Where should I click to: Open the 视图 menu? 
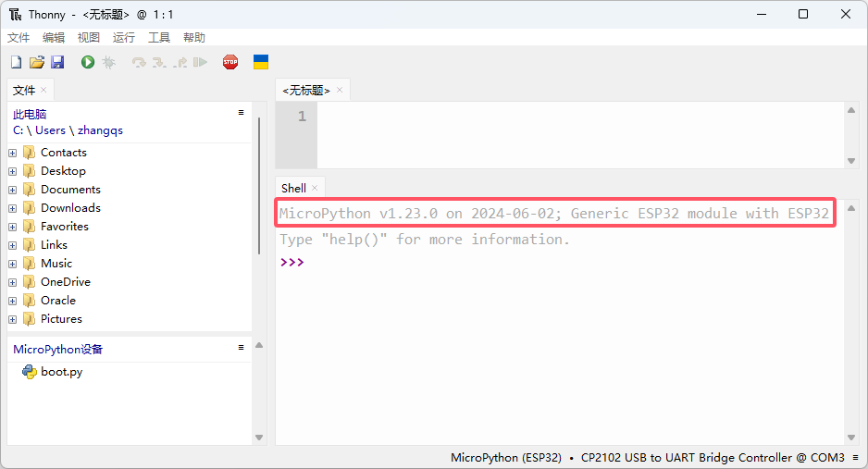[89, 38]
